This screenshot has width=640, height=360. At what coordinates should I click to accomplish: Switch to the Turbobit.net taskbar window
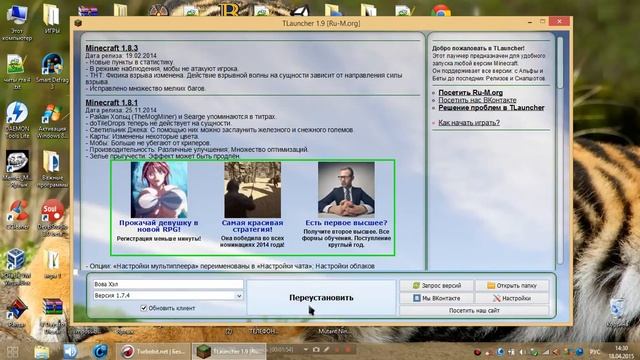(x=154, y=351)
